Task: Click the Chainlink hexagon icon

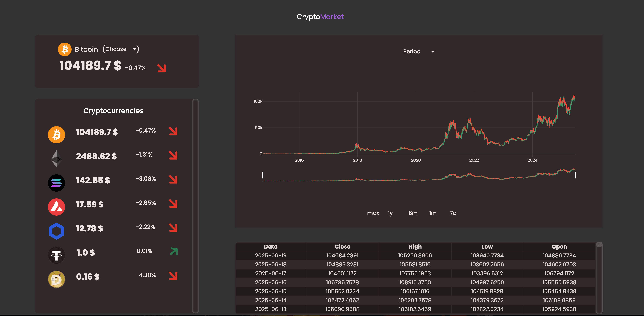Action: pos(56,231)
